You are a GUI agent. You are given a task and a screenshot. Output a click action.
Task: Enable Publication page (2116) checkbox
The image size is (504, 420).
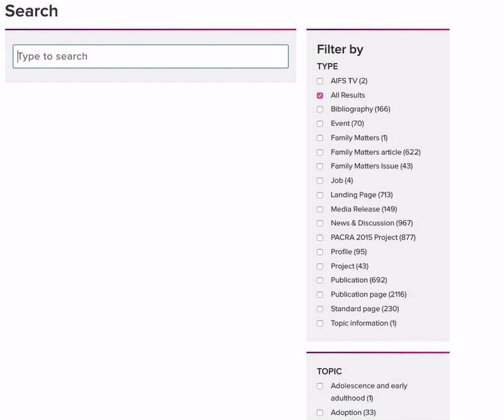tap(320, 295)
